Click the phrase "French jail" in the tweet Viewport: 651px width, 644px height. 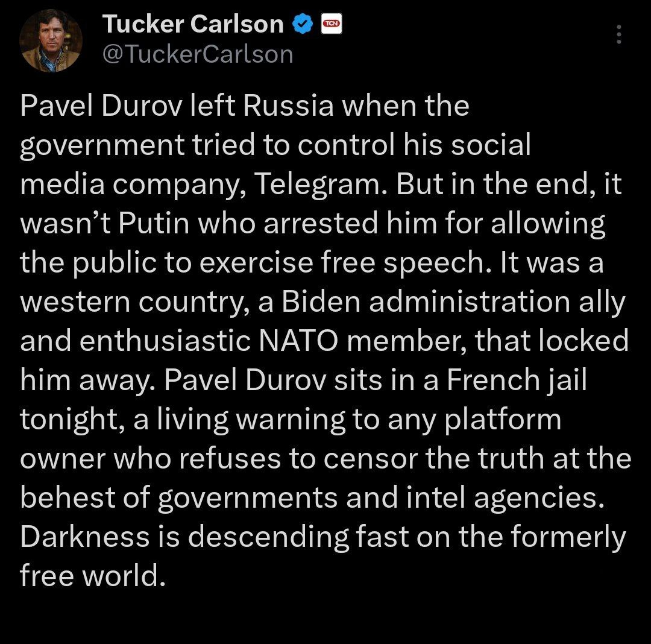point(517,380)
